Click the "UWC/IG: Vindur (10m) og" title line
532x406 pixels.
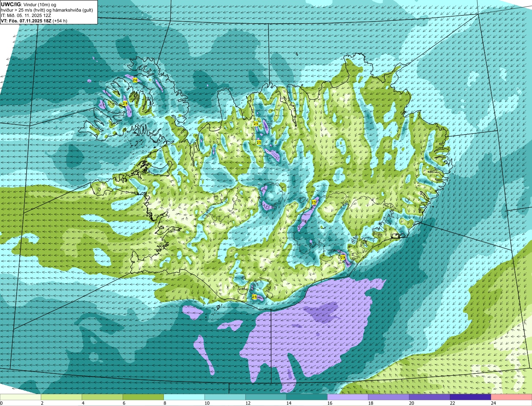(28, 4)
